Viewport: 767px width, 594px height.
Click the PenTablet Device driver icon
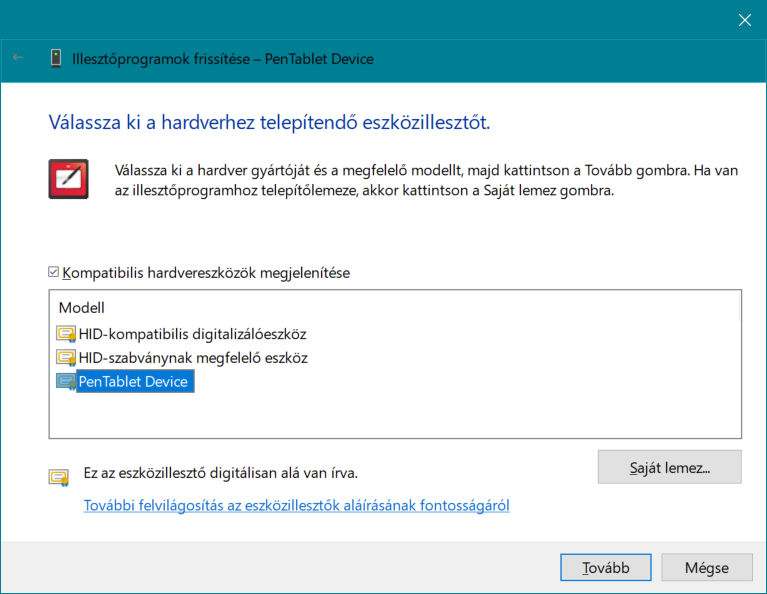66,382
